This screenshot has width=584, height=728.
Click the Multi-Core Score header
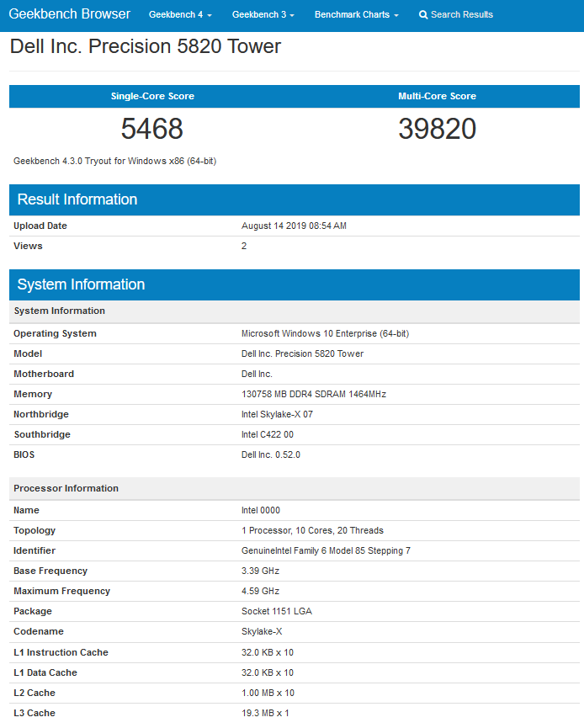tap(437, 96)
